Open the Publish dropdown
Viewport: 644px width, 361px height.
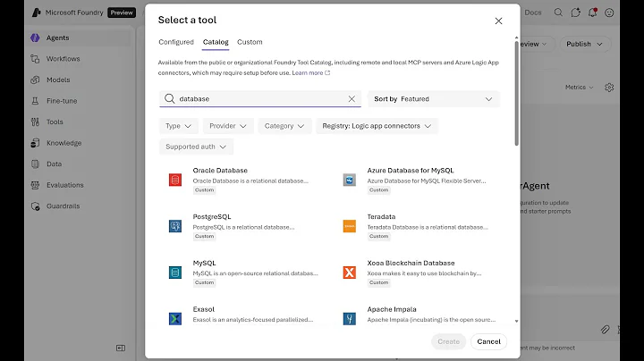click(x=584, y=44)
